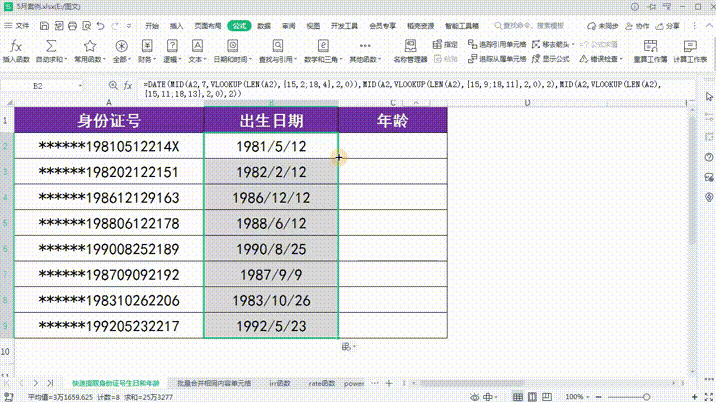Click the Define Name (指定) button
Screen dimensions: 716x402
coord(445,44)
